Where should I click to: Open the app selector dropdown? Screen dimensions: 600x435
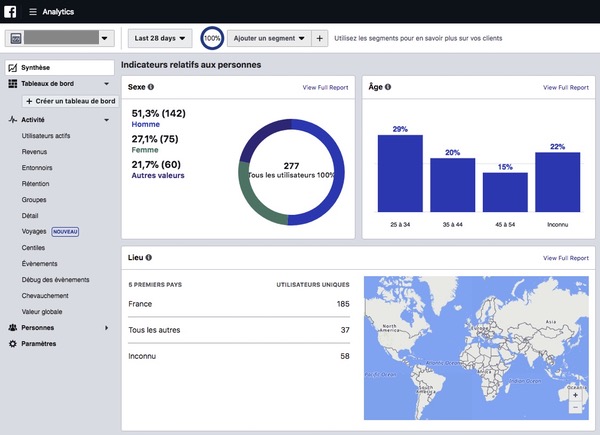click(x=58, y=38)
